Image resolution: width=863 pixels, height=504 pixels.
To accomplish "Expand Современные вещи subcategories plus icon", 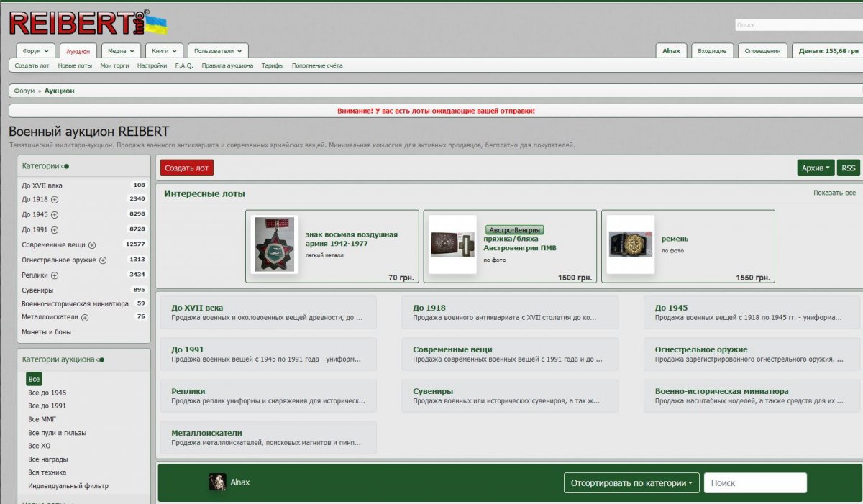I will pos(92,245).
